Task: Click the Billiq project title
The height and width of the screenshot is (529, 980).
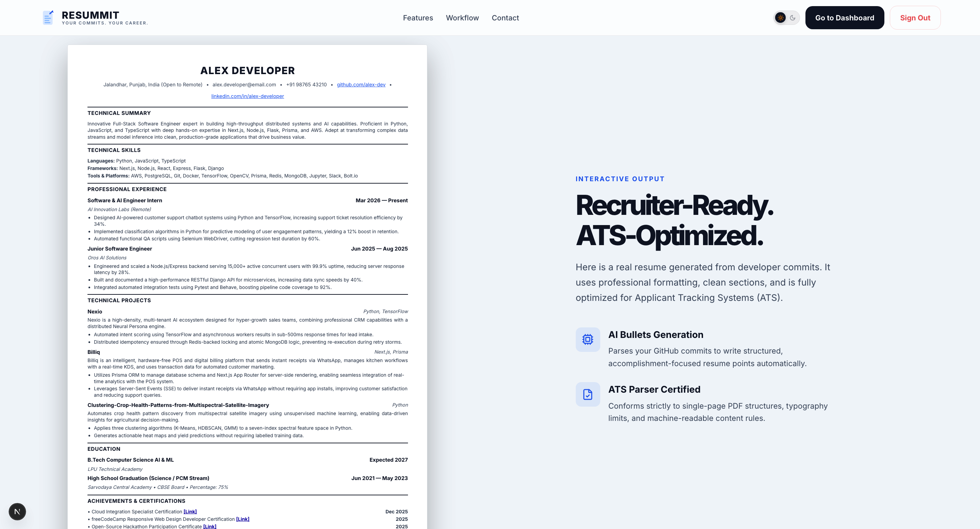Action: click(x=94, y=352)
